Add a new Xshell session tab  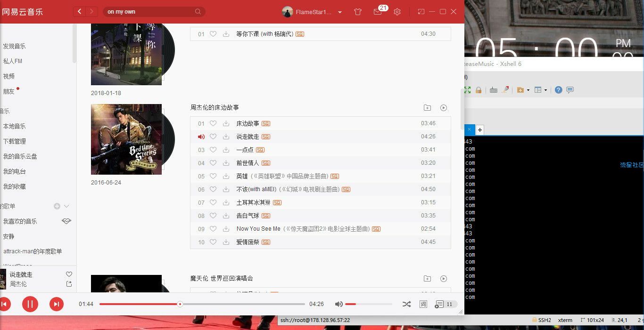pos(480,129)
